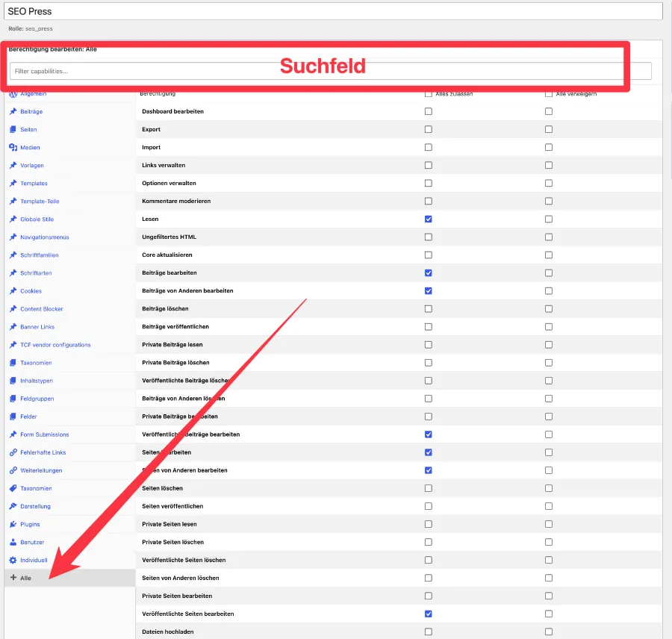This screenshot has width=672, height=639.
Task: Tick deny checkbox for Ungefiltertes HTML
Action: [x=549, y=237]
